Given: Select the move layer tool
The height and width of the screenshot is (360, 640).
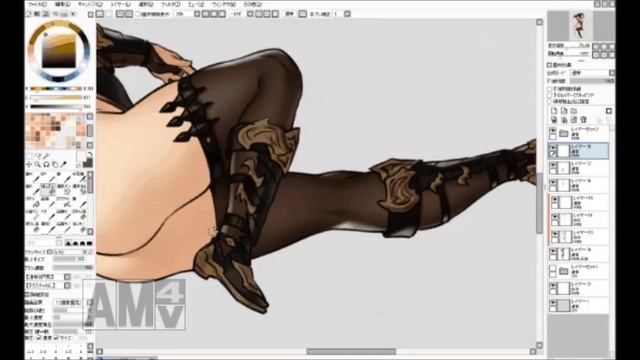Looking at the screenshot, I should [29, 164].
